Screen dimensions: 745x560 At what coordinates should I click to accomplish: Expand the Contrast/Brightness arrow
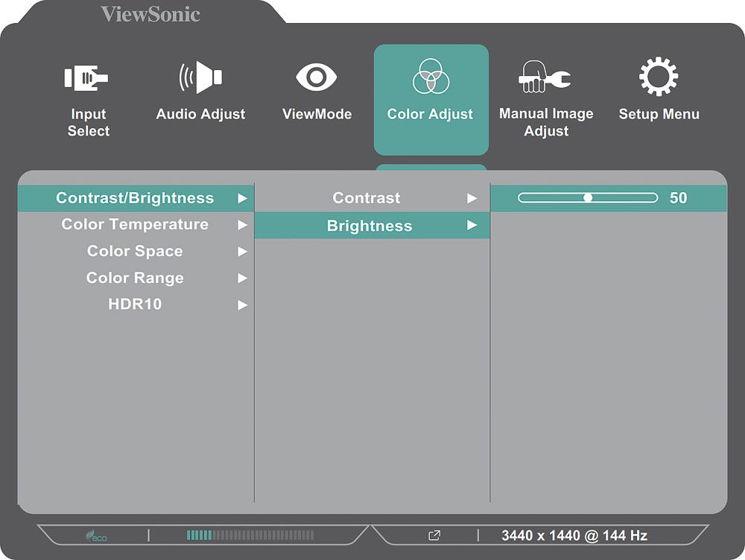pos(242,199)
